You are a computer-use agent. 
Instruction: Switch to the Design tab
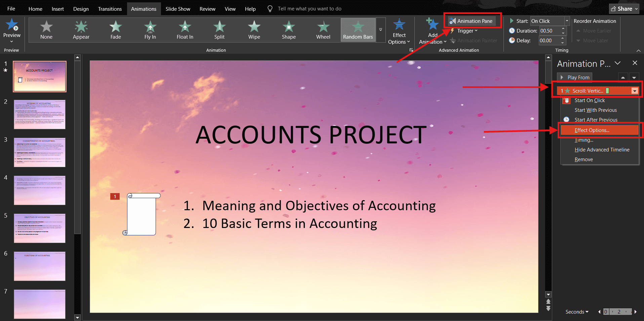81,9
